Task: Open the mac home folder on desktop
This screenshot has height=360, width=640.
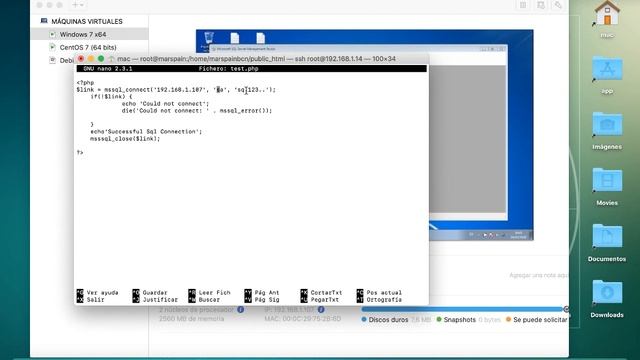Action: click(x=607, y=18)
